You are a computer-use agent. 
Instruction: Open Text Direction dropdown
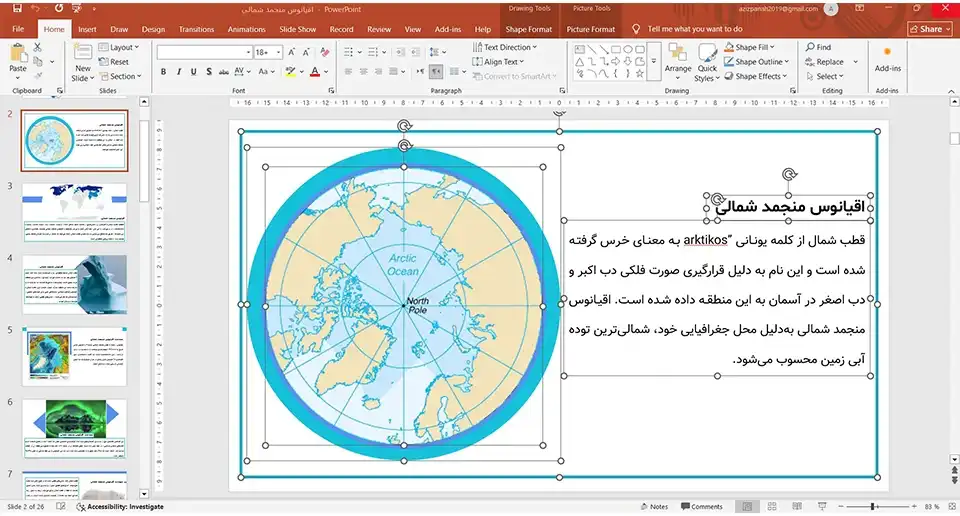coord(505,47)
